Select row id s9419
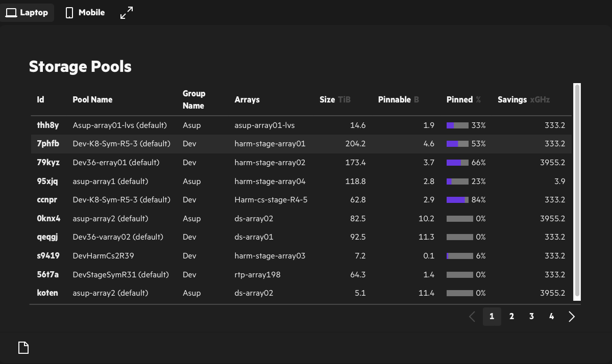Image resolution: width=612 pixels, height=364 pixels. (48, 255)
